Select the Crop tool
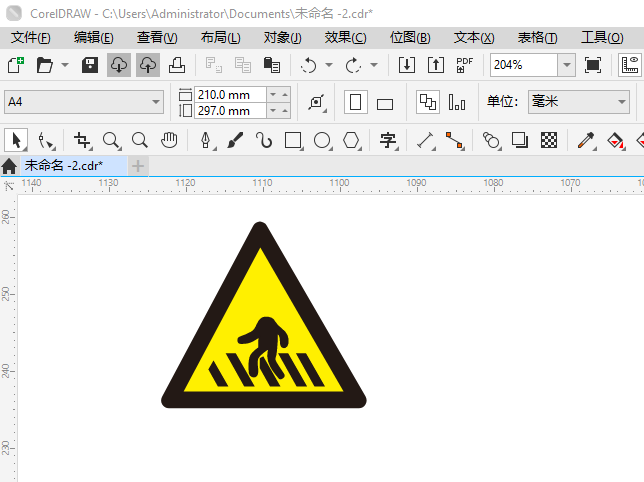Viewport: 644px width, 482px height. [x=82, y=141]
